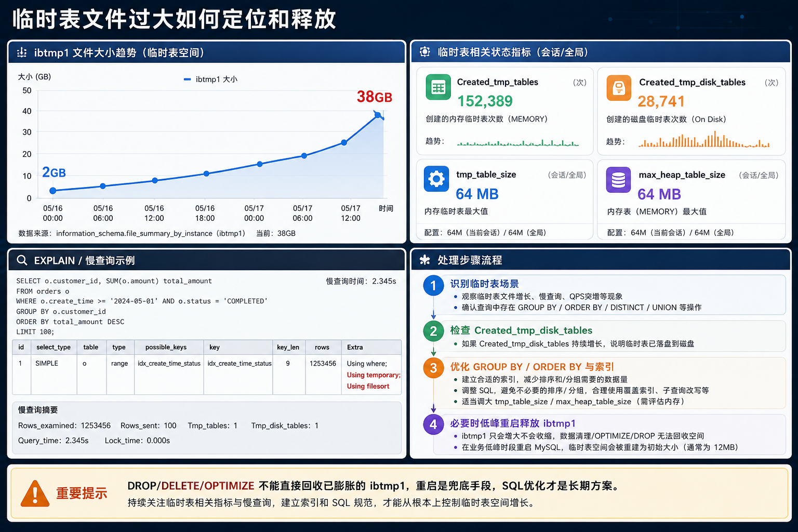Click the 1253456 rows cell
The image size is (798, 532).
tap(323, 363)
